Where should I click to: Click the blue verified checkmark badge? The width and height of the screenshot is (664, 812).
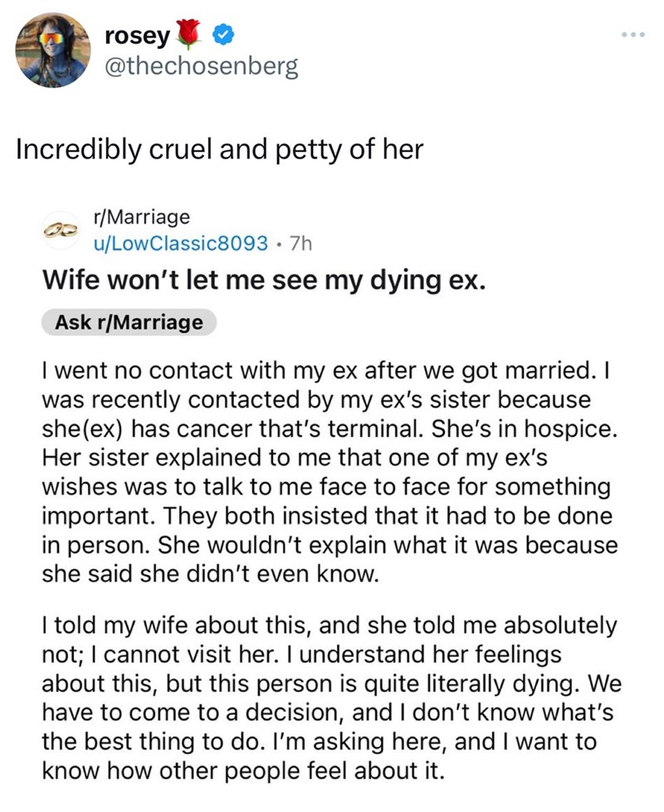tap(223, 35)
